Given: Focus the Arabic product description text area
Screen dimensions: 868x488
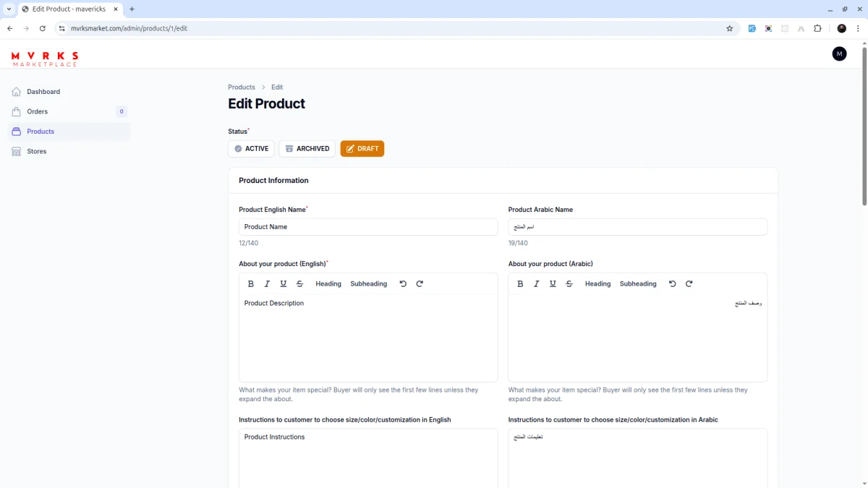Looking at the screenshot, I should click(x=637, y=338).
